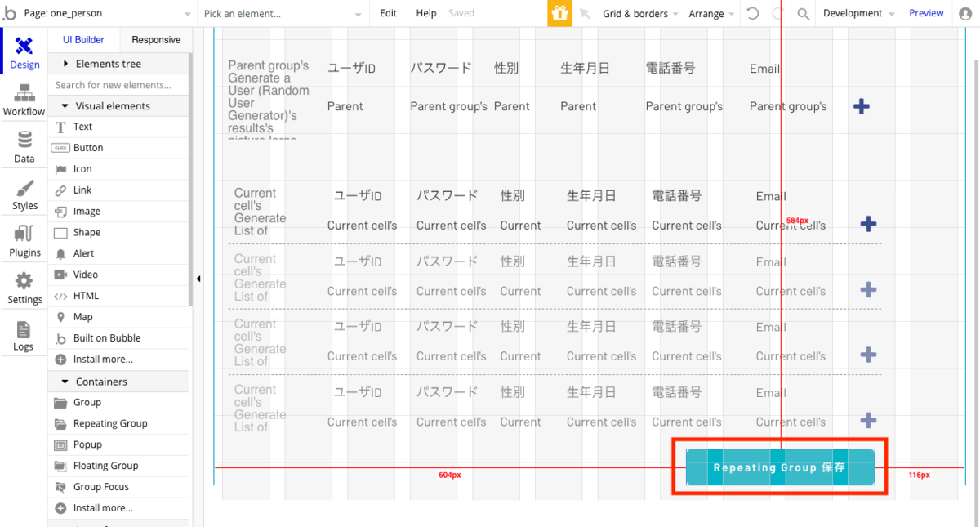
Task: Select Built on Bubble element
Action: (118, 338)
